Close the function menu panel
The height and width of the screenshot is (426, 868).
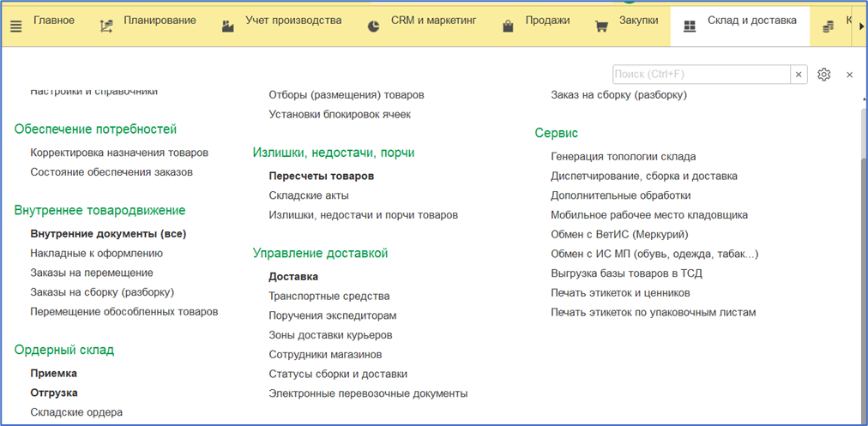point(849,75)
